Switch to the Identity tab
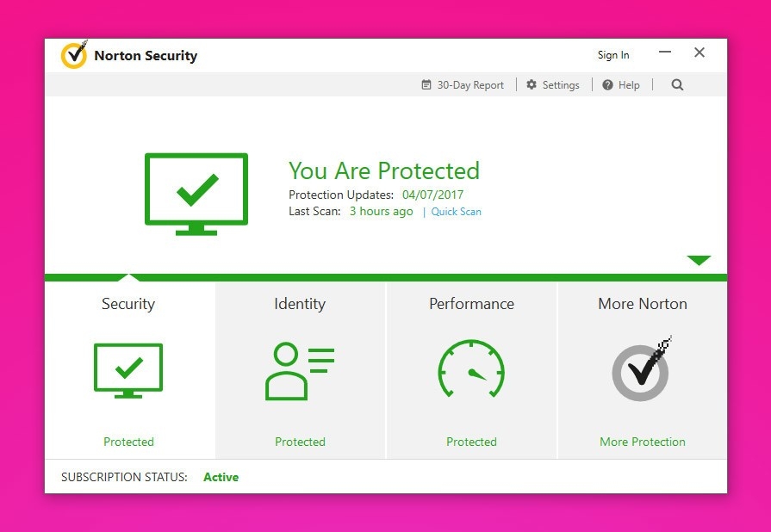The width and height of the screenshot is (771, 532). pyautogui.click(x=300, y=304)
